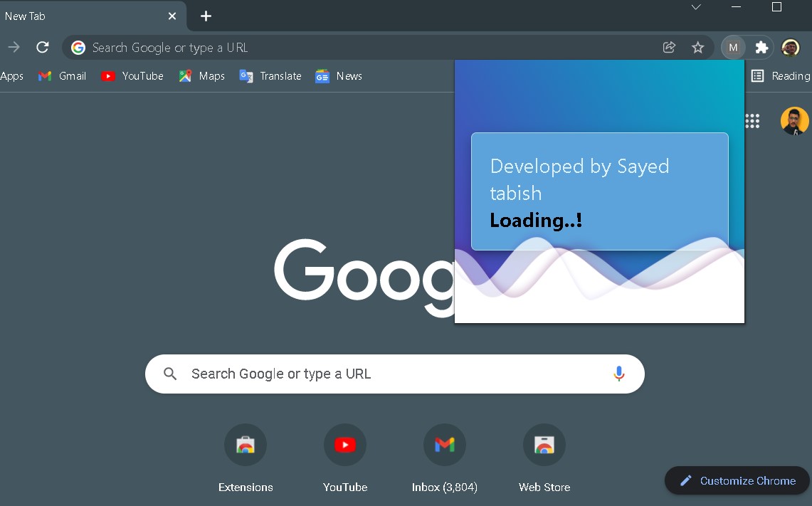Open the Extensions shortcut tile
812x506 pixels.
click(x=245, y=445)
